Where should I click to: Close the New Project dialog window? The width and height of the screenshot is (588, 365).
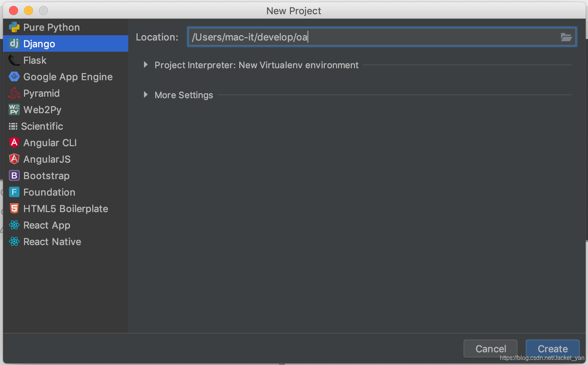13,10
